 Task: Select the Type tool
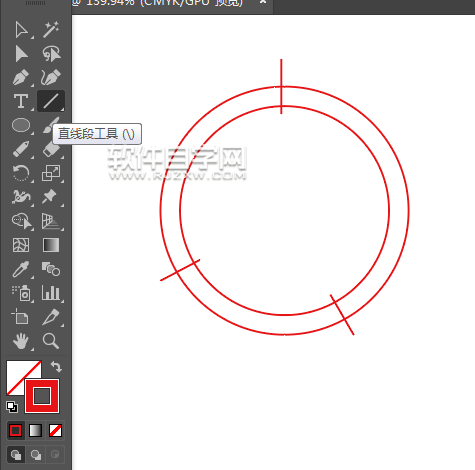point(21,101)
